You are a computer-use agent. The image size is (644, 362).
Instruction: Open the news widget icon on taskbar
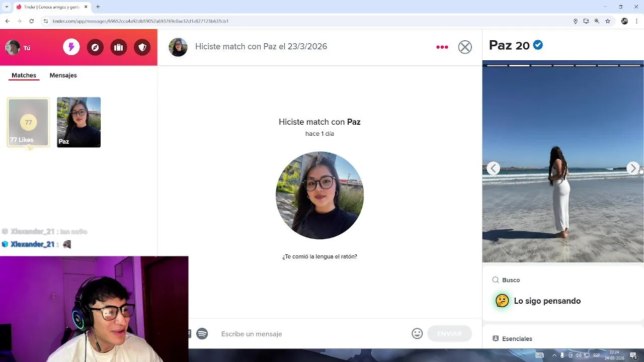pyautogui.click(x=539, y=355)
